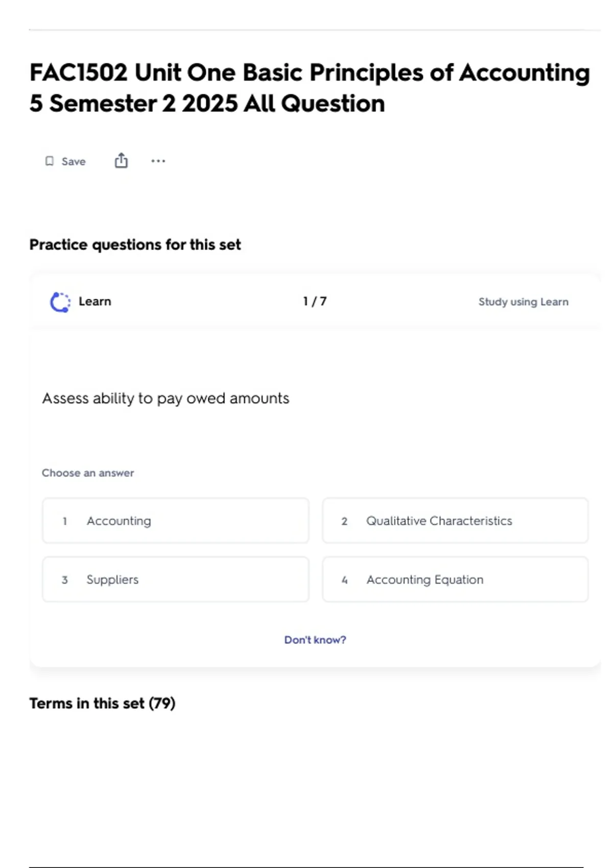Click the 1 / 7 progress counter
The width and height of the screenshot is (613, 868).
315,302
